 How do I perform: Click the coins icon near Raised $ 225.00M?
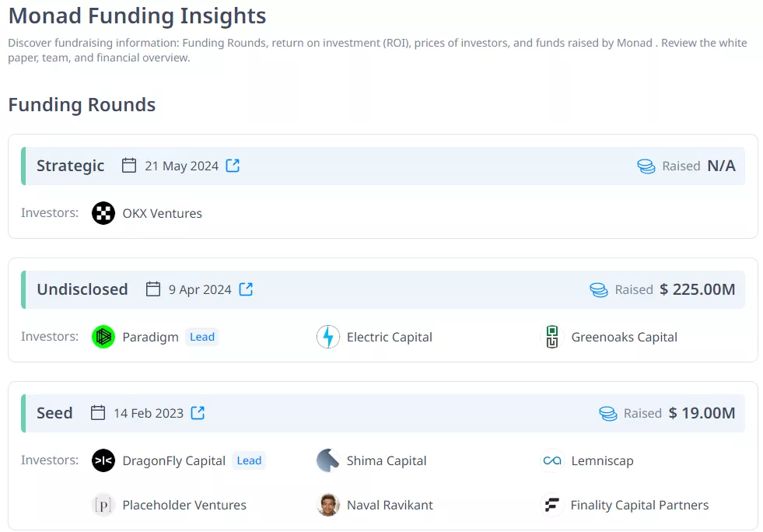598,289
